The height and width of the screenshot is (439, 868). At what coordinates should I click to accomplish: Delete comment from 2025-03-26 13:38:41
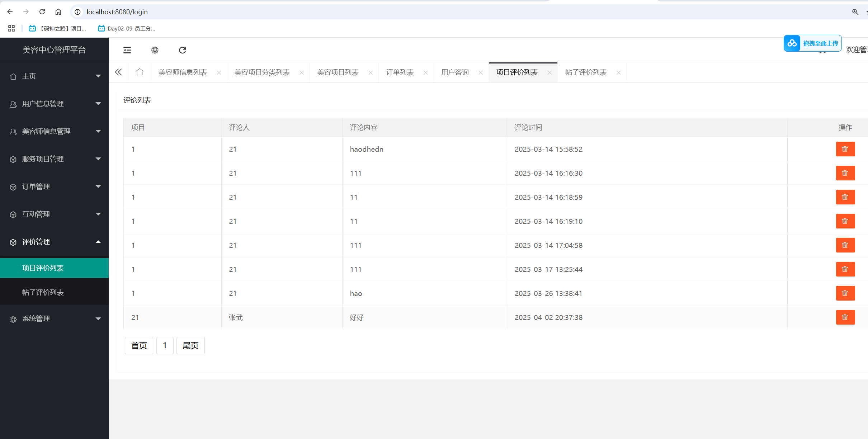[845, 293]
